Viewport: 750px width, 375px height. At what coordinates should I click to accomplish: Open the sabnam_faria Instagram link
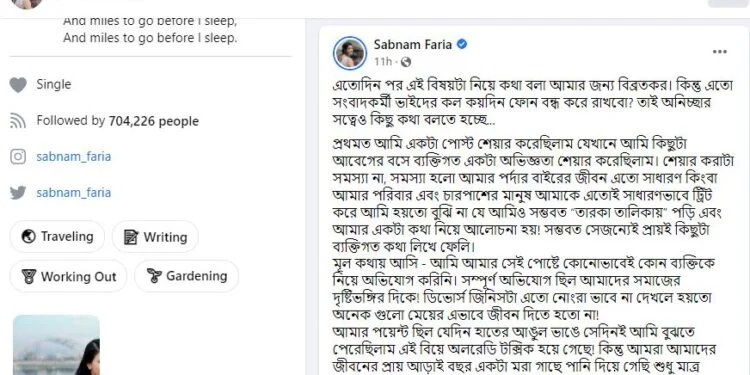[x=74, y=157]
